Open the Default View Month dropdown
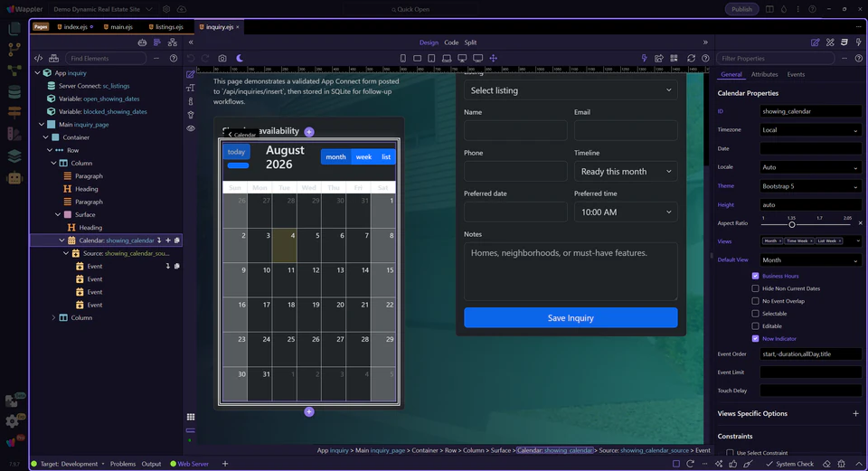The width and height of the screenshot is (868, 471). point(810,260)
